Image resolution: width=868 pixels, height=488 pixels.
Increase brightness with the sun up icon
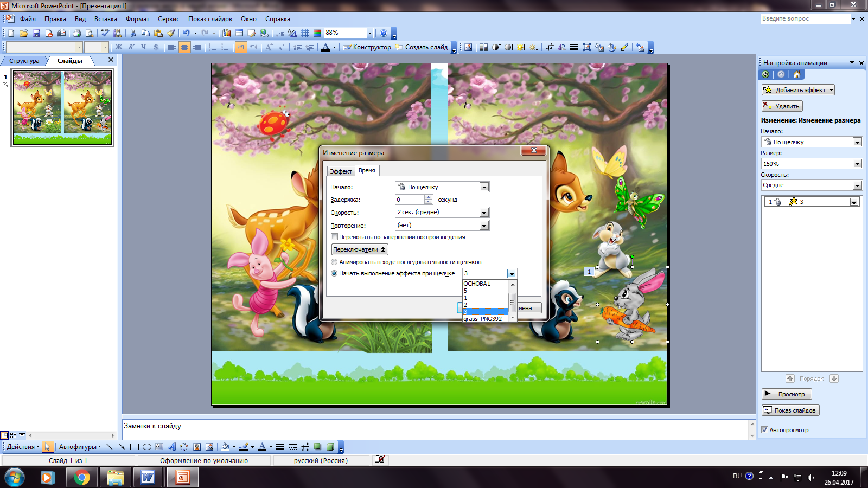tap(521, 47)
